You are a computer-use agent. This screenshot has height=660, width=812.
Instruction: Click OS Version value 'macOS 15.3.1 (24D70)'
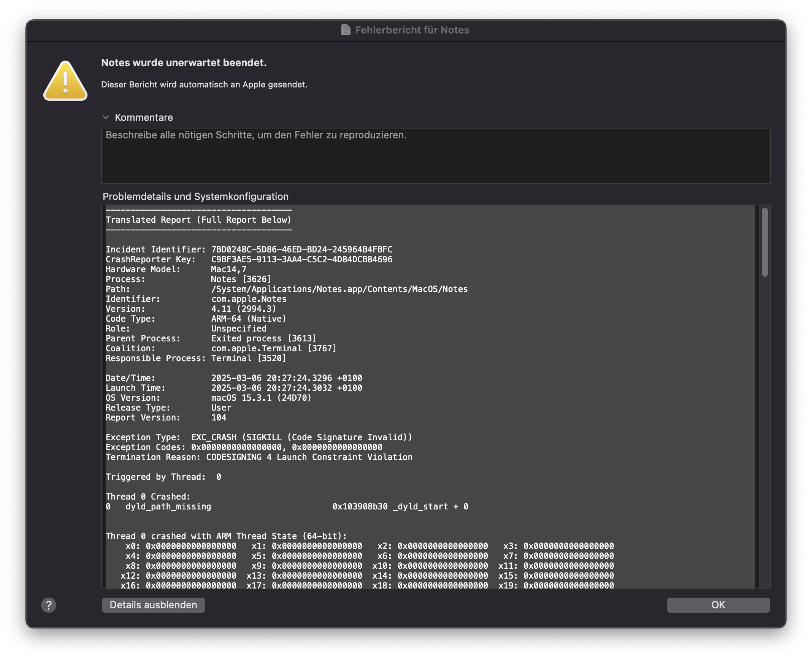pos(261,398)
